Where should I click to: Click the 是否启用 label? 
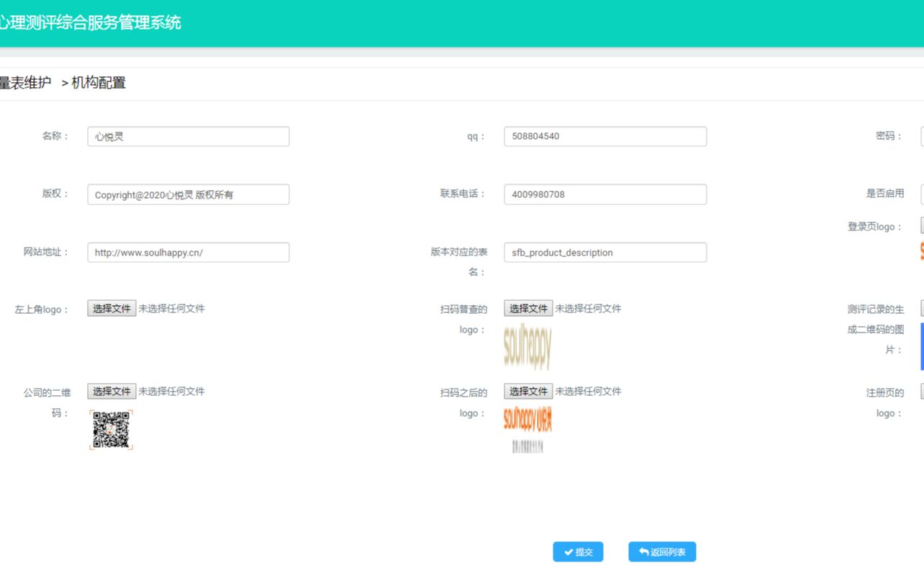(x=885, y=194)
